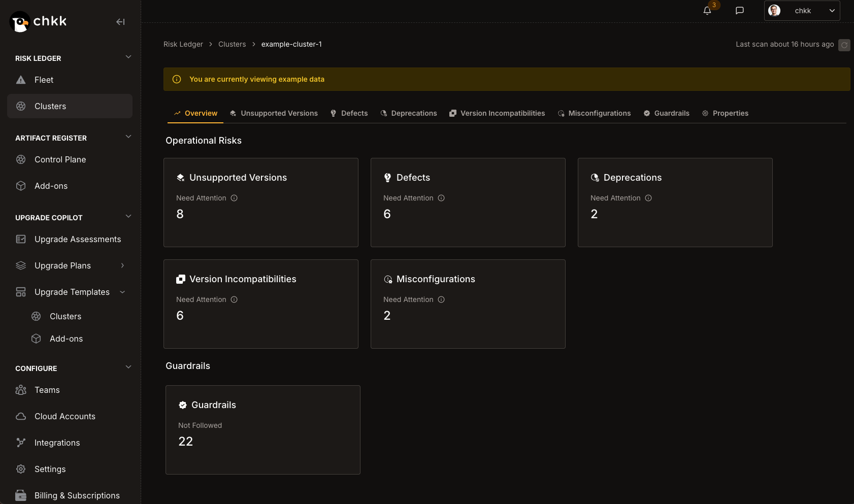
Task: Open the chkk account dropdown
Action: pos(802,11)
